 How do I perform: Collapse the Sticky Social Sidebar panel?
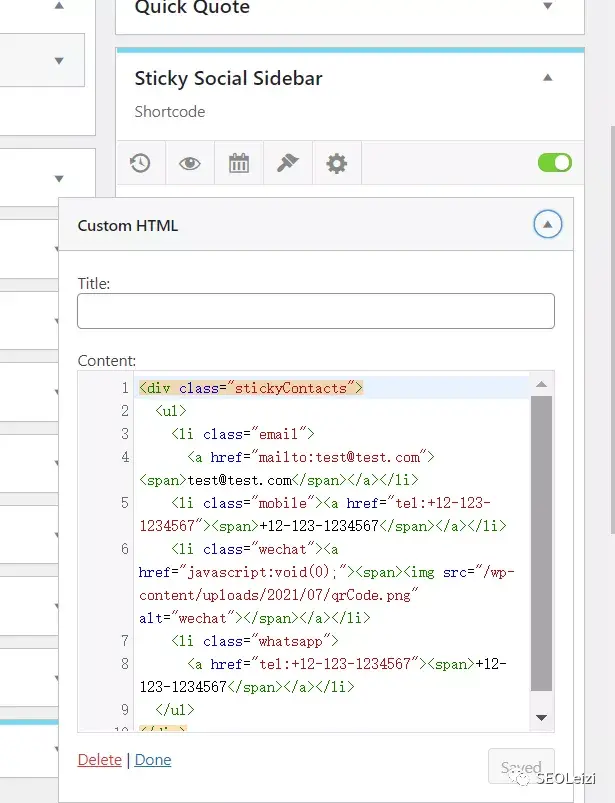coord(547,78)
